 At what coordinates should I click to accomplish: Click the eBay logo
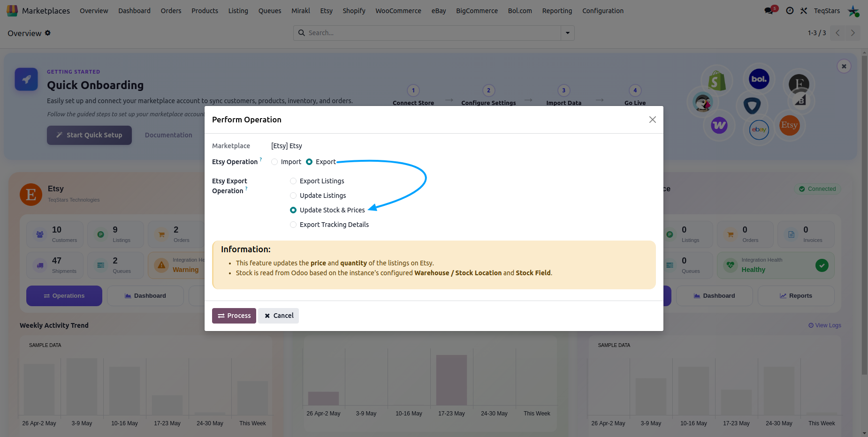[759, 130]
